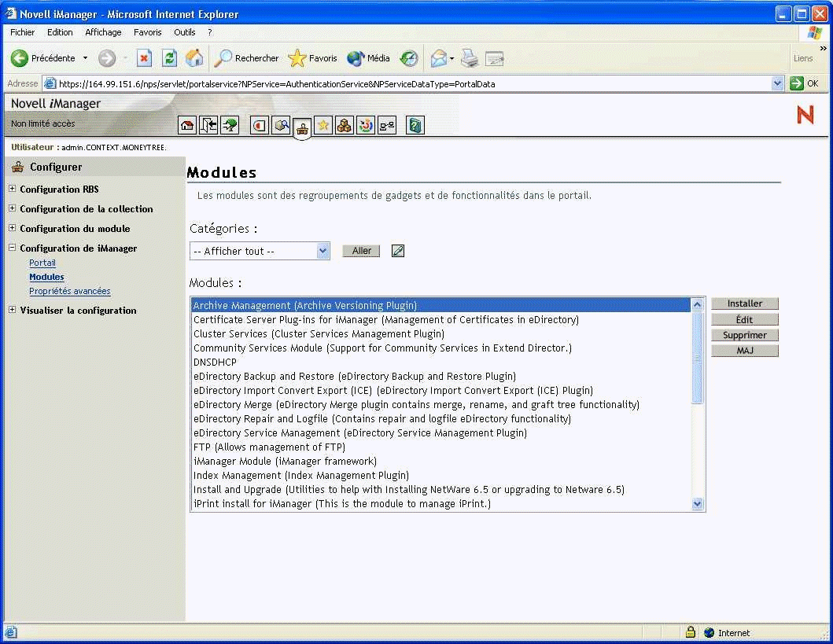This screenshot has width=833, height=644.
Task: Open iManager Help using the book icon
Action: (x=415, y=125)
